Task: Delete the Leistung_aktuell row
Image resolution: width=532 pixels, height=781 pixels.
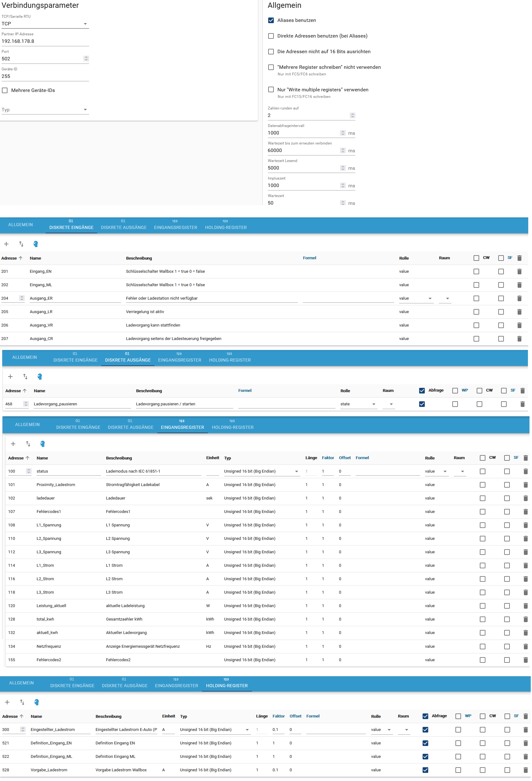Action: click(x=526, y=606)
